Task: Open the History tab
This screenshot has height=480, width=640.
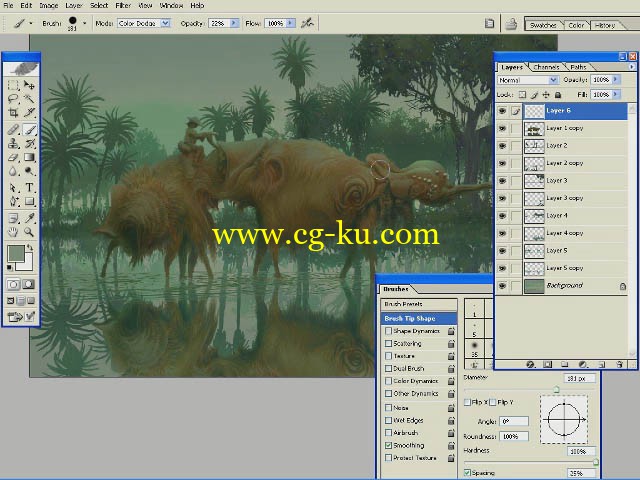Action: pos(605,25)
